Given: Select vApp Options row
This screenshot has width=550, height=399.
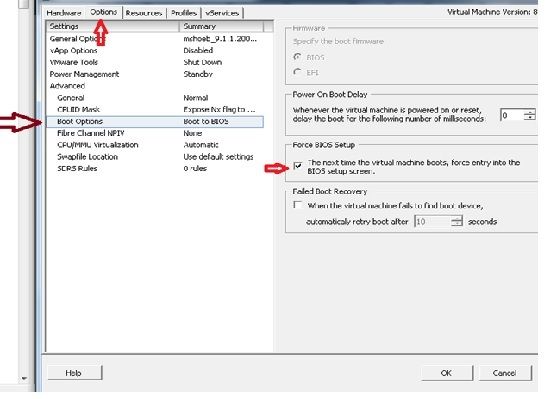Looking at the screenshot, I should tap(155, 50).
